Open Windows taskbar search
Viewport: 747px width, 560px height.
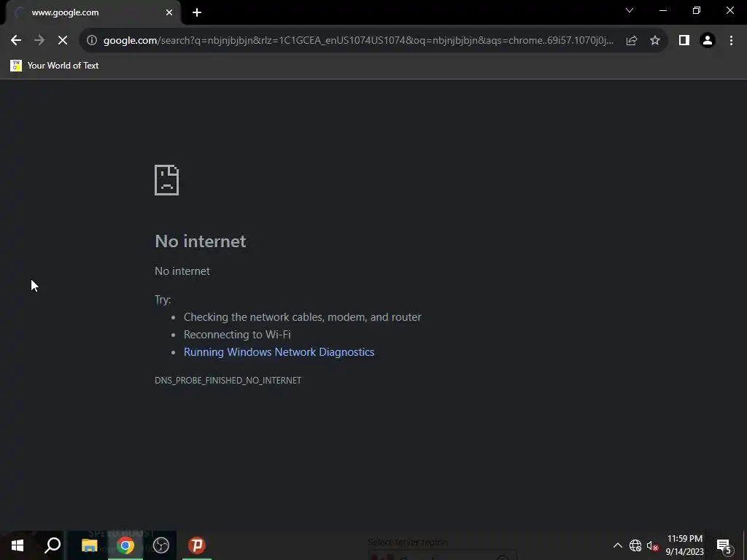53,545
